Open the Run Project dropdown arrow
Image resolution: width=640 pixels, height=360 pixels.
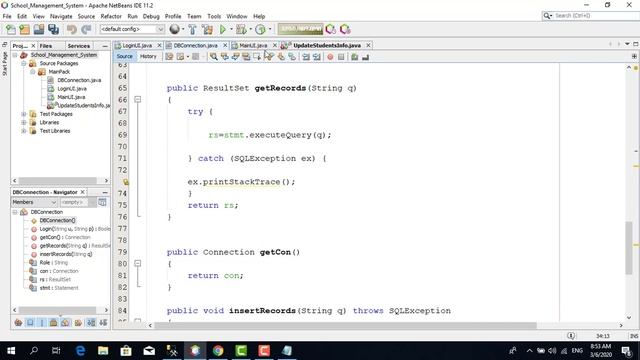[x=231, y=29]
